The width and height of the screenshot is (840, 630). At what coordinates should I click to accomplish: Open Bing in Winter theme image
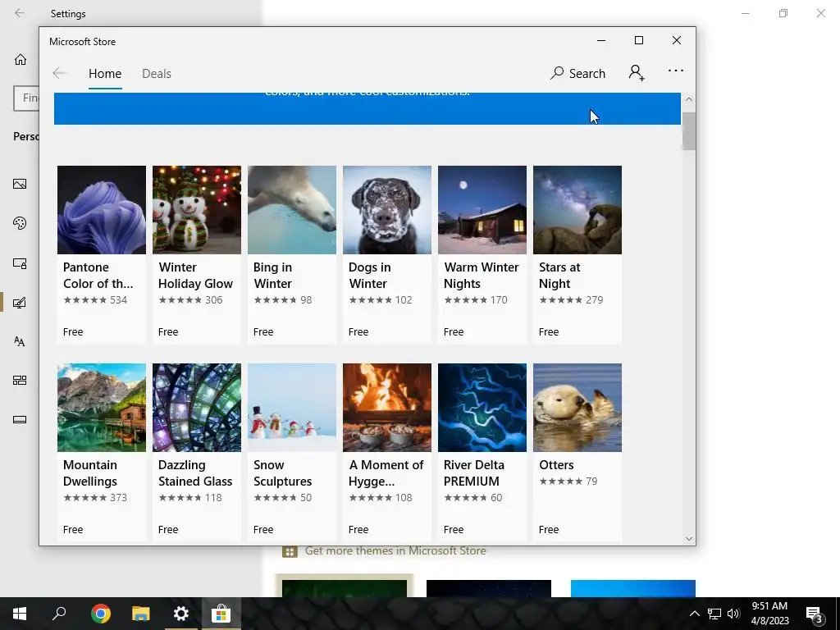click(x=292, y=209)
